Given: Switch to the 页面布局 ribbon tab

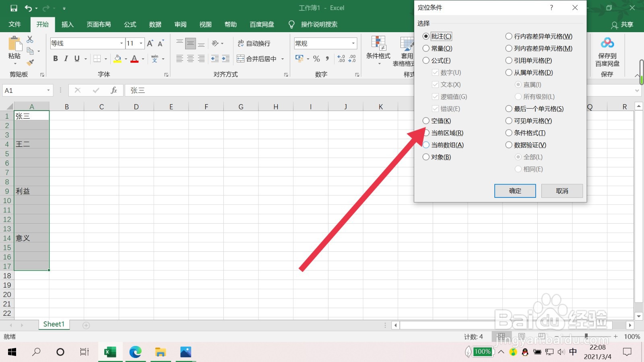Looking at the screenshot, I should pos(99,25).
